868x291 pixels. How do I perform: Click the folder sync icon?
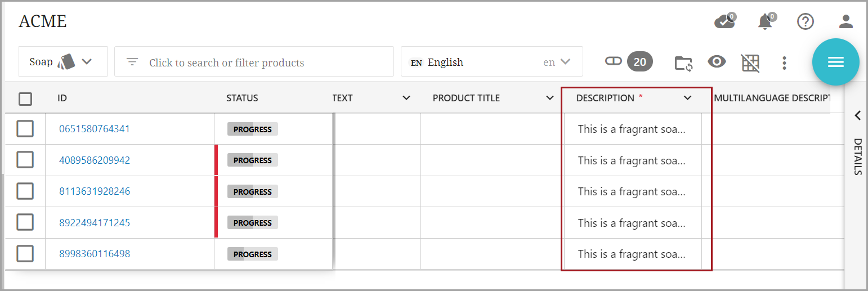pos(683,62)
